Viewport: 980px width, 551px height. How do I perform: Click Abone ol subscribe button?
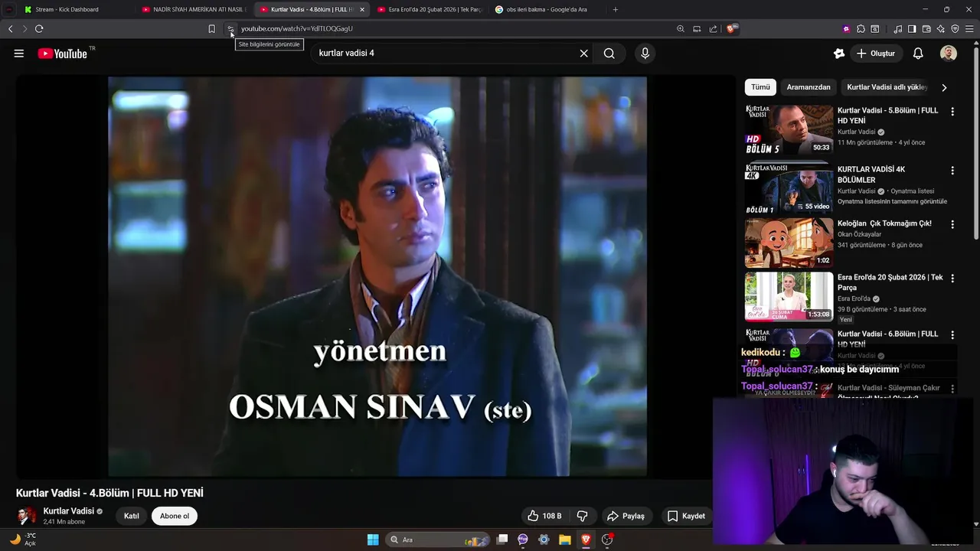(x=175, y=516)
